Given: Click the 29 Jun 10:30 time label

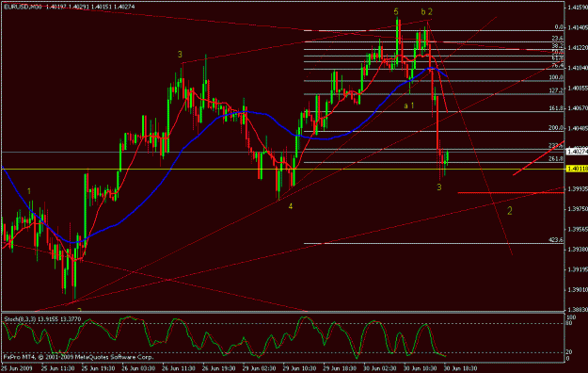Looking at the screenshot, I should (x=299, y=368).
